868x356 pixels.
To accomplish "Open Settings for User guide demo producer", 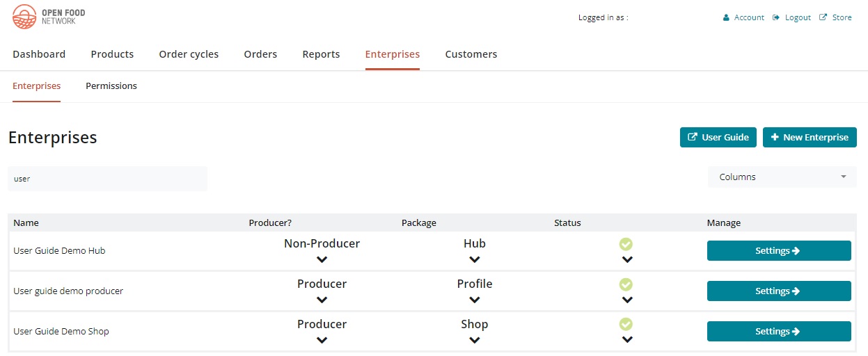I will (778, 291).
